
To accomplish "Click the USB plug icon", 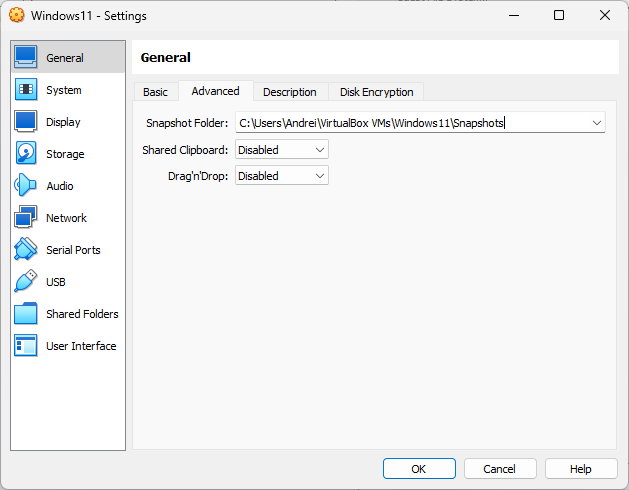I will (x=26, y=281).
